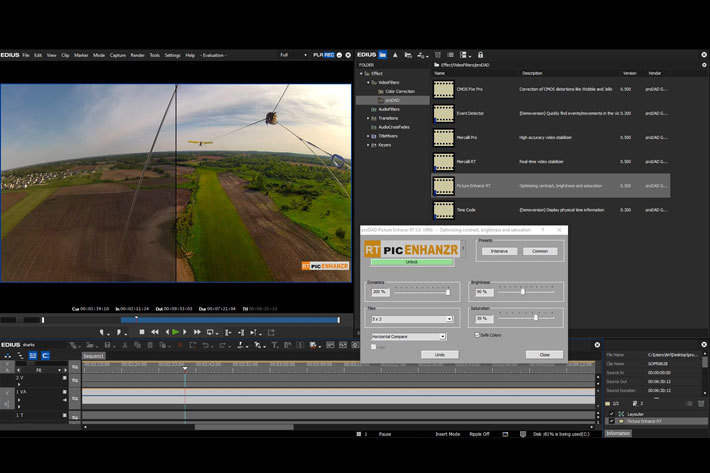Open the Render menu
710x473 pixels.
tap(138, 55)
